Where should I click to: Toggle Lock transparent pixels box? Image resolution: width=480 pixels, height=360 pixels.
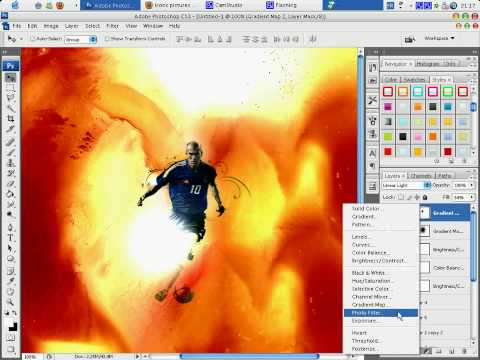pyautogui.click(x=401, y=197)
